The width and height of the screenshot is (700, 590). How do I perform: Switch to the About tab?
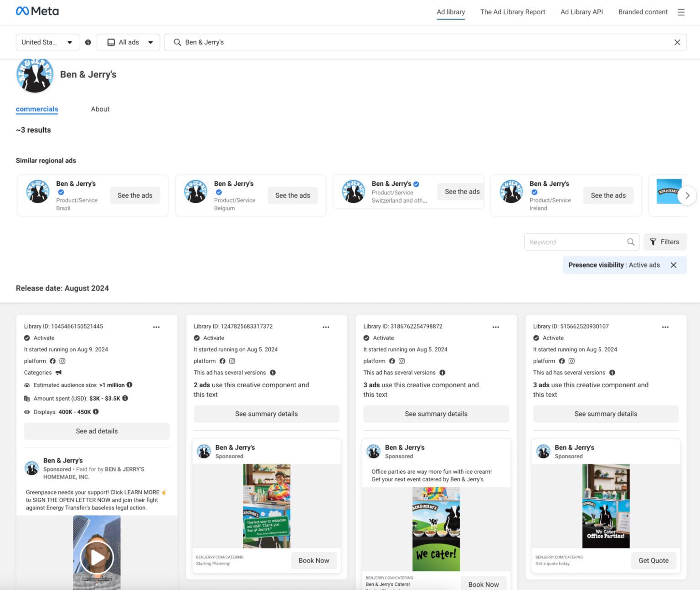[x=100, y=109]
